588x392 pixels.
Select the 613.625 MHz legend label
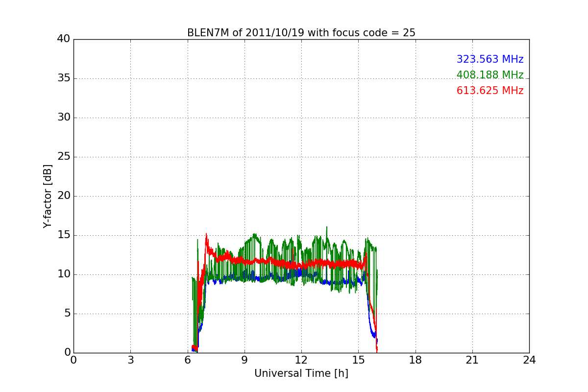490,91
